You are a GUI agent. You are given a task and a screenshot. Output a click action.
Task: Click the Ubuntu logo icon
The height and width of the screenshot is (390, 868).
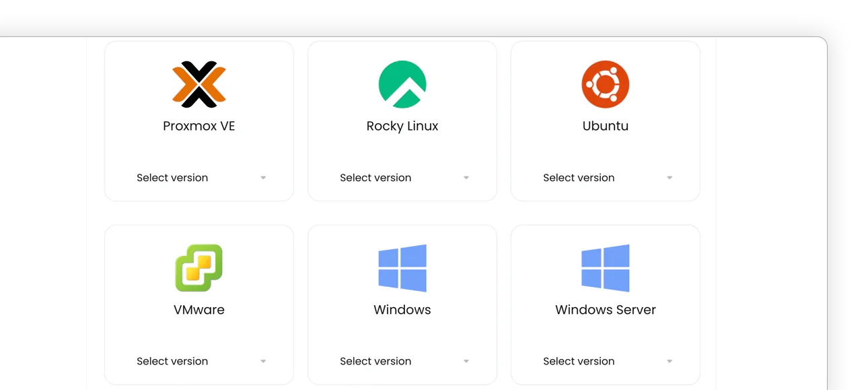pyautogui.click(x=605, y=84)
